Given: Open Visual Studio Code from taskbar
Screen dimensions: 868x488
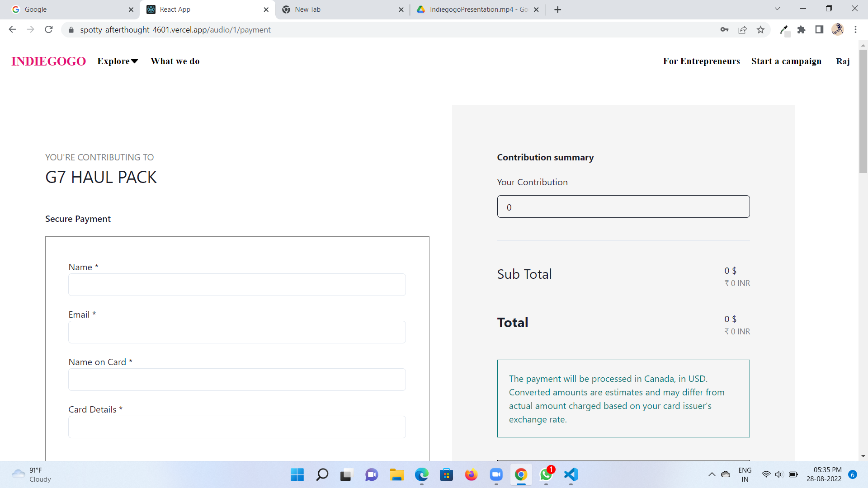Looking at the screenshot, I should click(x=571, y=474).
